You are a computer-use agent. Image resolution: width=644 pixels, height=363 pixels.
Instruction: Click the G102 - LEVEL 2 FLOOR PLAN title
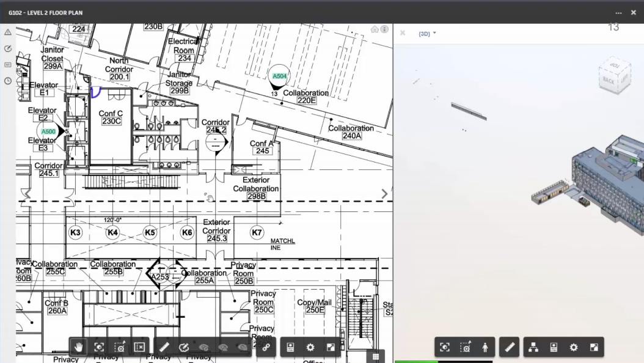[x=46, y=13]
